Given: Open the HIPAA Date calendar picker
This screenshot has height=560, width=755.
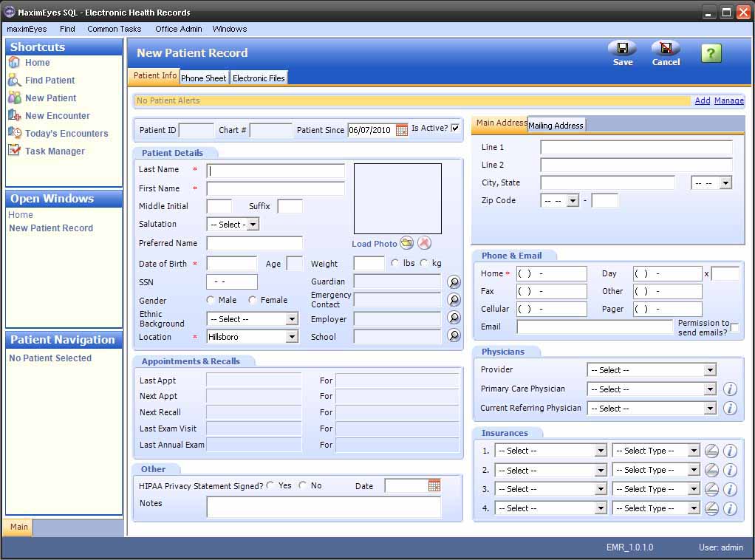Looking at the screenshot, I should tap(434, 485).
